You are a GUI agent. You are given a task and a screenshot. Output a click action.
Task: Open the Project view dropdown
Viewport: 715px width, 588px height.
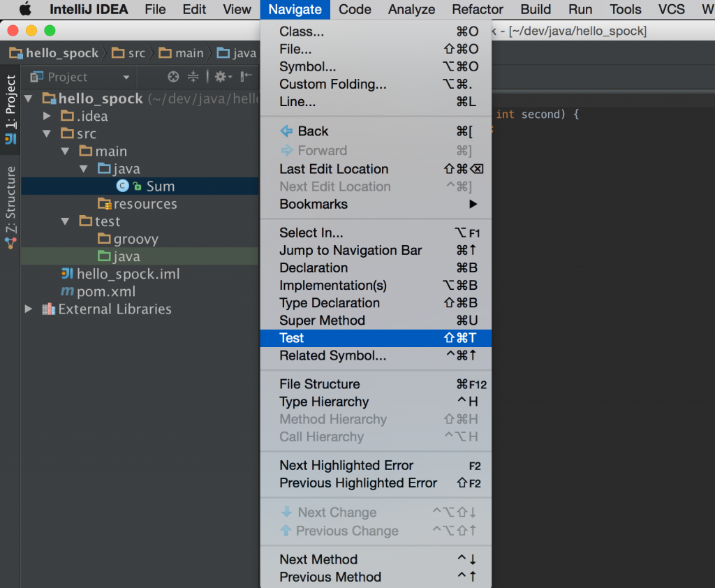click(126, 78)
